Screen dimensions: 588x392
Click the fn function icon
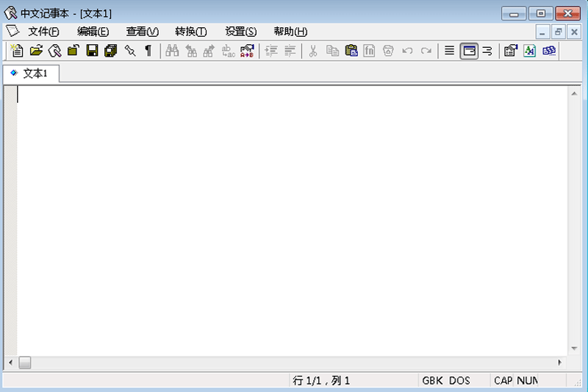[x=370, y=51]
